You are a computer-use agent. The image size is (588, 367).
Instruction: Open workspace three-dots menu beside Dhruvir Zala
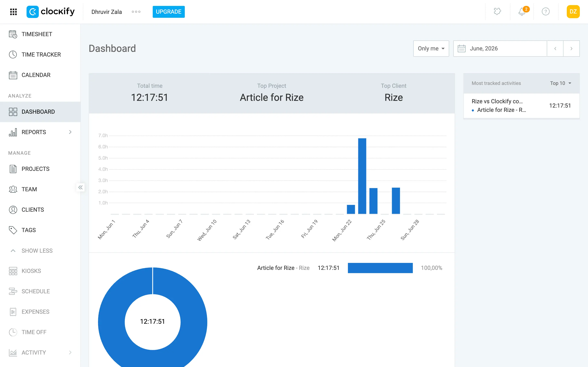click(136, 12)
